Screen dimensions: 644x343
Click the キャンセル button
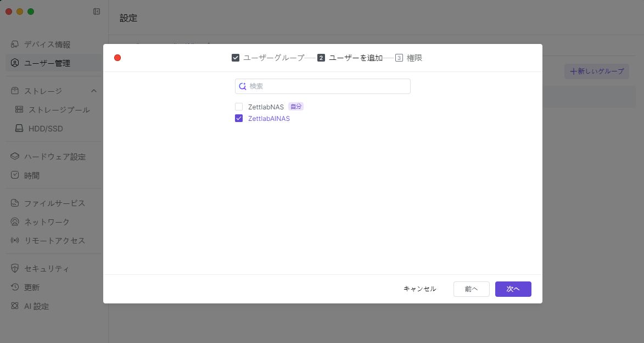(x=419, y=289)
